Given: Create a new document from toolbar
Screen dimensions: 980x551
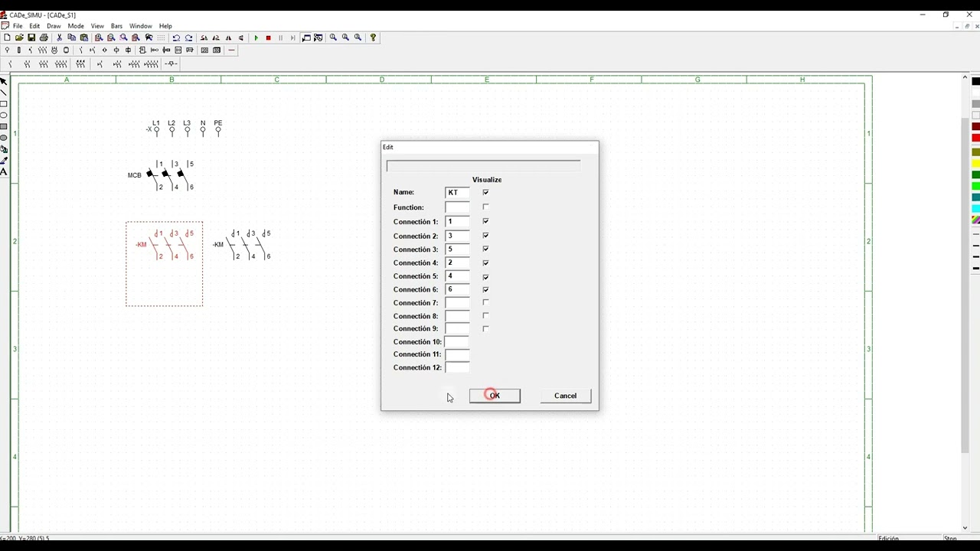Looking at the screenshot, I should (x=7, y=37).
